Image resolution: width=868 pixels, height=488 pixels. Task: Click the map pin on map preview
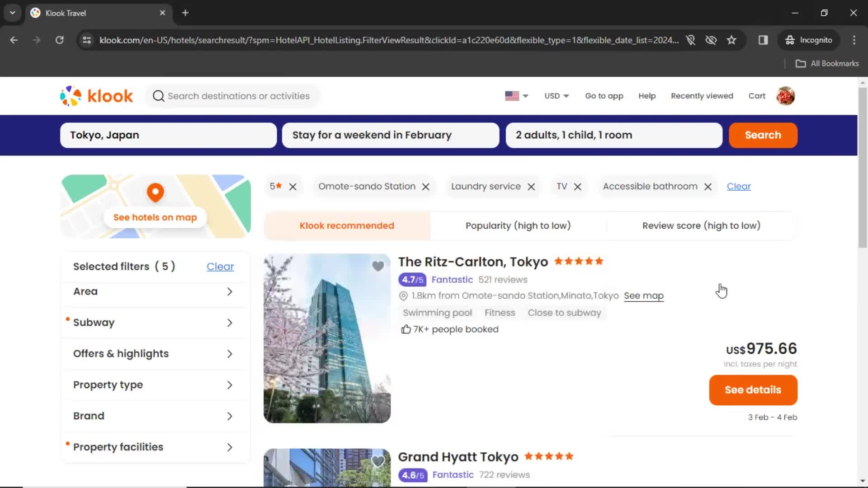155,192
